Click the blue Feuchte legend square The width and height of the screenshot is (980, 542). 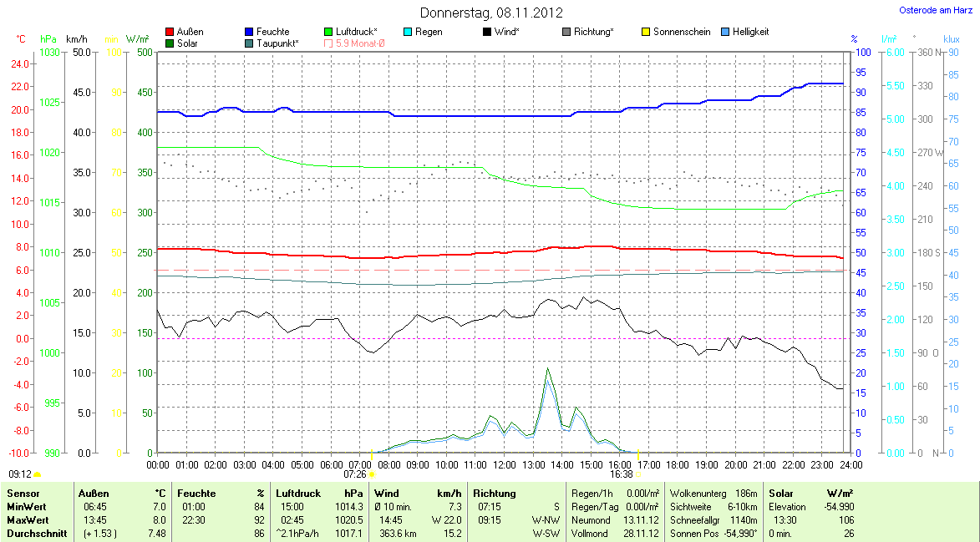pyautogui.click(x=250, y=33)
